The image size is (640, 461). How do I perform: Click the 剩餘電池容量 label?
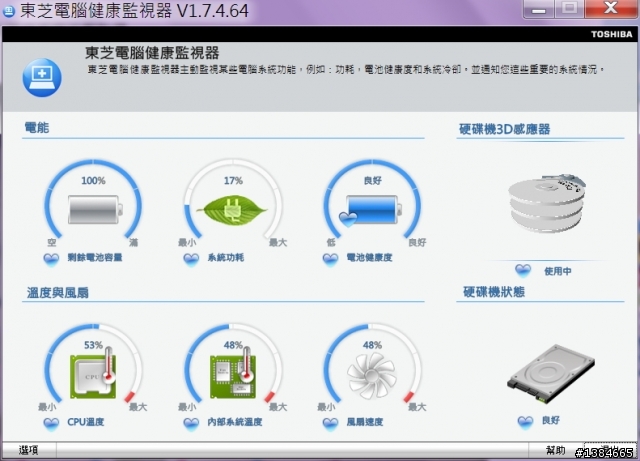pyautogui.click(x=95, y=258)
